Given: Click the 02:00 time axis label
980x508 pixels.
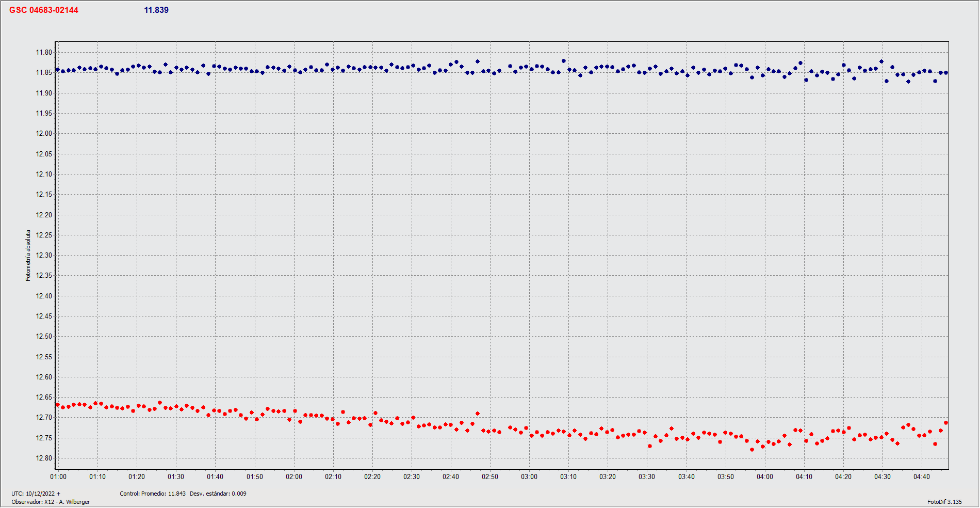Looking at the screenshot, I should pyautogui.click(x=294, y=477).
